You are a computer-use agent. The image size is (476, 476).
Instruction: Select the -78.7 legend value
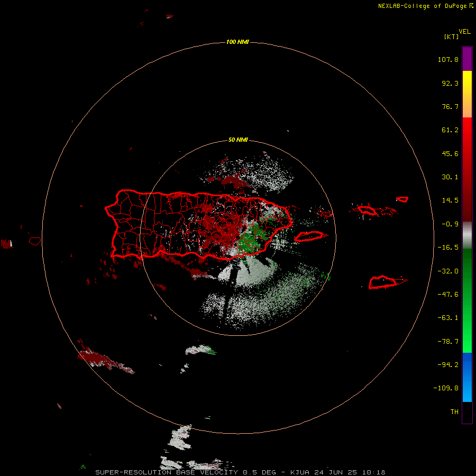448,342
